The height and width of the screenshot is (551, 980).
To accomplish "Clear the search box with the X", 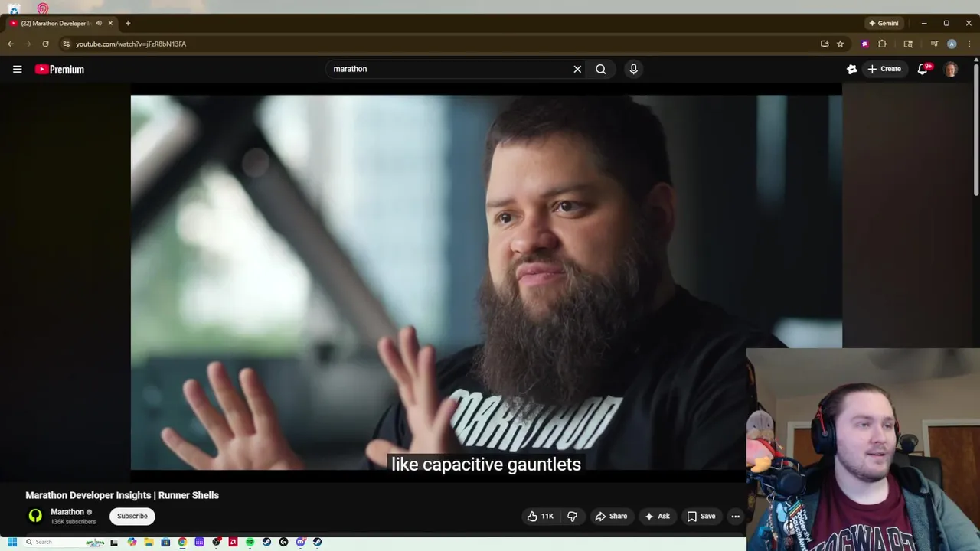I will click(x=577, y=69).
